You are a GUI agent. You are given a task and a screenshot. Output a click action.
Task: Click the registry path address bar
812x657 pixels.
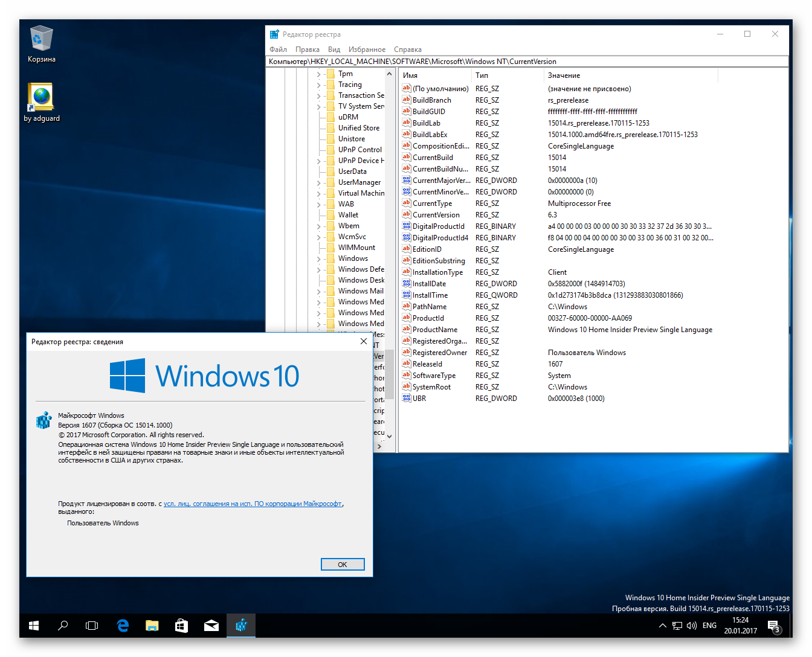527,62
